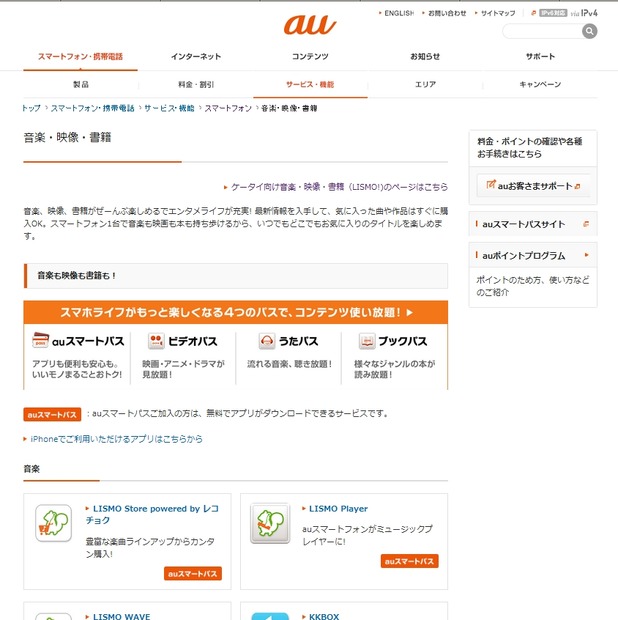Click the arrow at the end of the orange banner
The height and width of the screenshot is (620, 618).
pos(410,312)
